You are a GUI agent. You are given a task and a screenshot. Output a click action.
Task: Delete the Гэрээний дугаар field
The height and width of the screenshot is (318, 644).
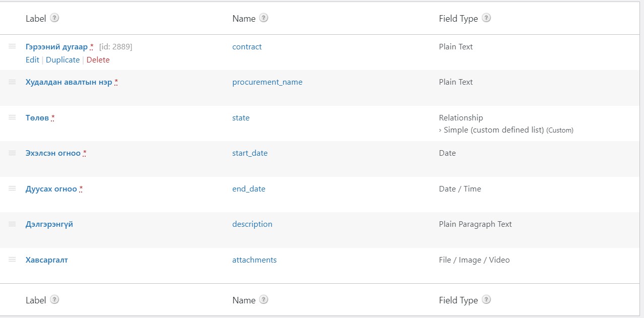[x=98, y=60]
